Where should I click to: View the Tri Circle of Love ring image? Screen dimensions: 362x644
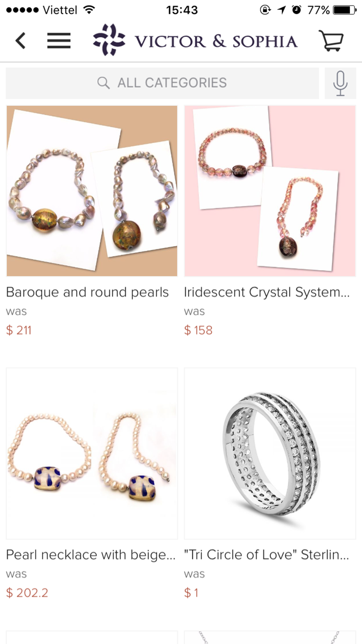tap(270, 453)
